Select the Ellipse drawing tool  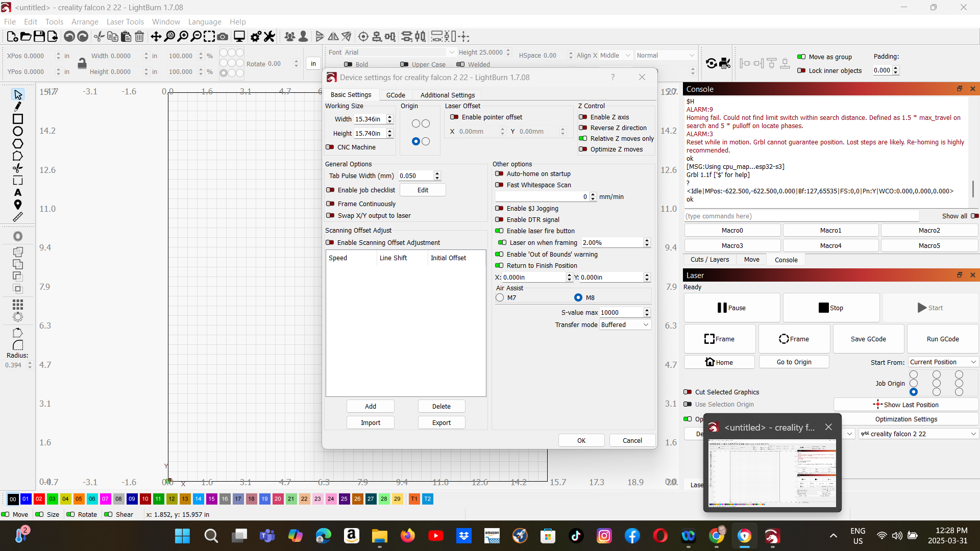(18, 131)
